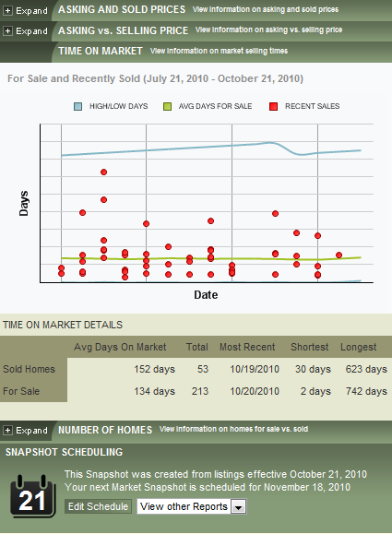The width and height of the screenshot is (392, 534).
Task: Click the Date axis label
Action: click(206, 295)
